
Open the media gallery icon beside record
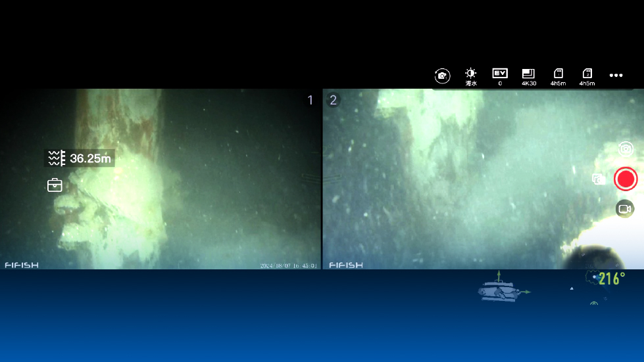pos(599,179)
